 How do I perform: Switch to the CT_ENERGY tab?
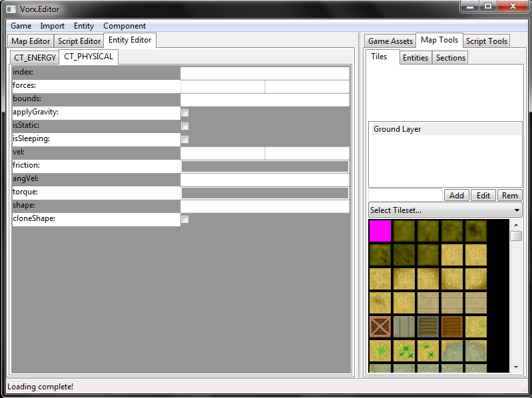point(35,58)
